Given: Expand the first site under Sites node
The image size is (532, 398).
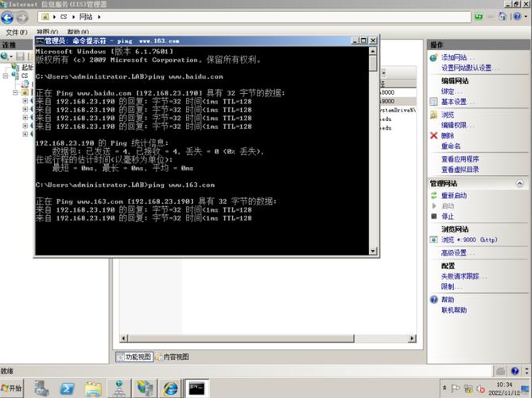Looking at the screenshot, I should pyautogui.click(x=25, y=101).
